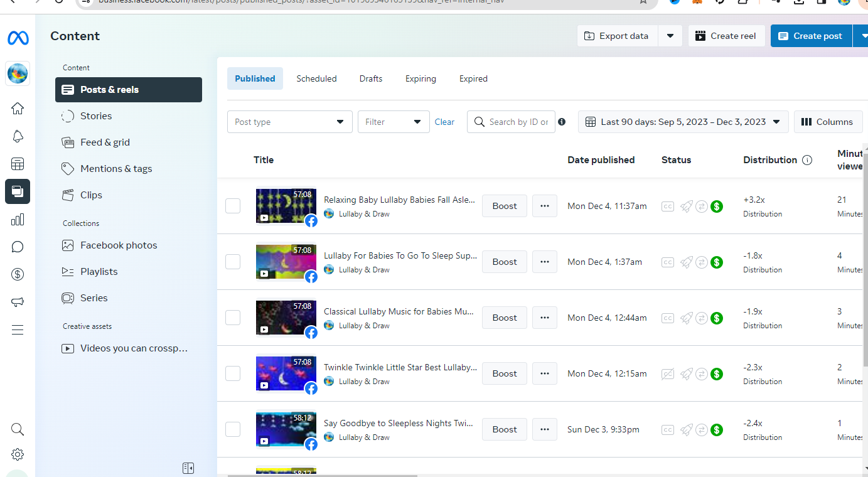This screenshot has width=868, height=477.
Task: Switch to the Expiring tab
Action: [x=421, y=78]
